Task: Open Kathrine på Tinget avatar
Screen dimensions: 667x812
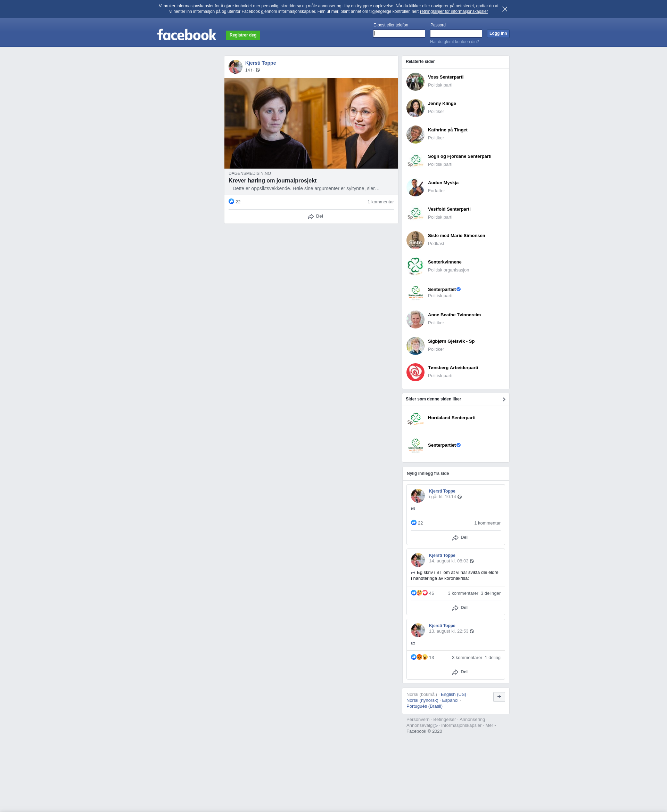Action: click(415, 135)
